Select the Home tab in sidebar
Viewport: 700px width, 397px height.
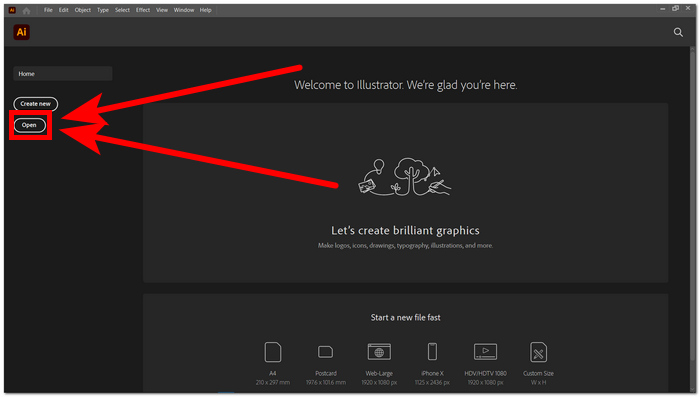(62, 74)
